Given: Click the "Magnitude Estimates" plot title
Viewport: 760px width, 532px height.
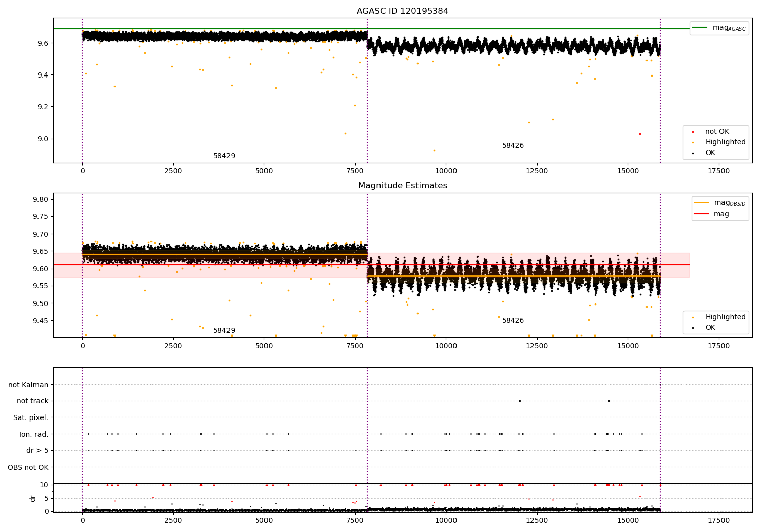Looking at the screenshot, I should tap(402, 186).
